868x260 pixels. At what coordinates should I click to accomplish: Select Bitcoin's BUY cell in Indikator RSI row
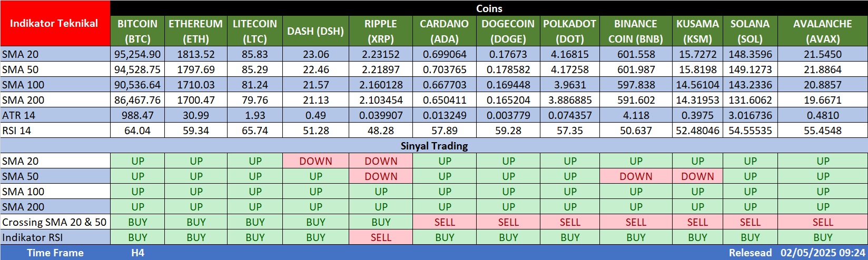pyautogui.click(x=137, y=237)
